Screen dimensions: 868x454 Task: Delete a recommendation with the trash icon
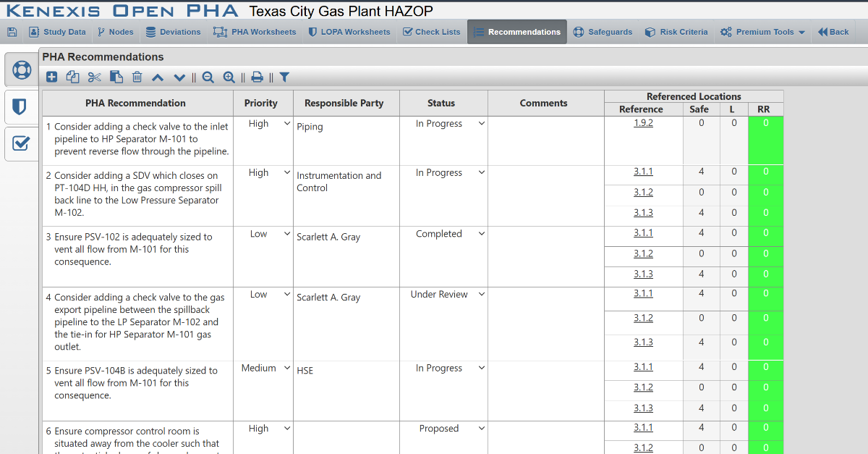[x=137, y=77]
